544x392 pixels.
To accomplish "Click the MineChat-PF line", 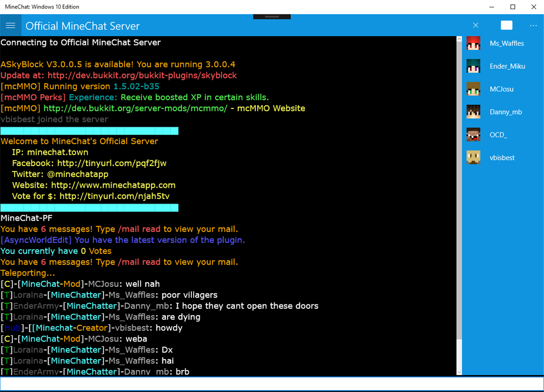I will tap(26, 218).
